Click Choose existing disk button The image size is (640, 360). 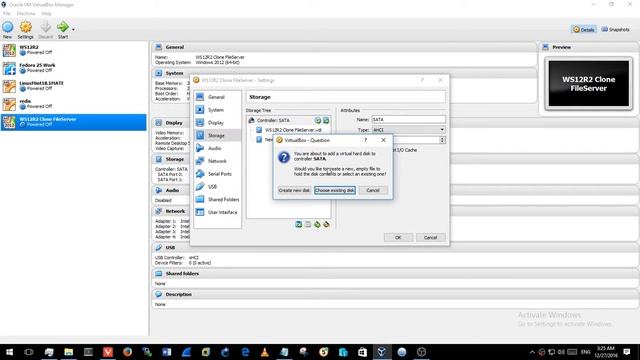point(335,190)
